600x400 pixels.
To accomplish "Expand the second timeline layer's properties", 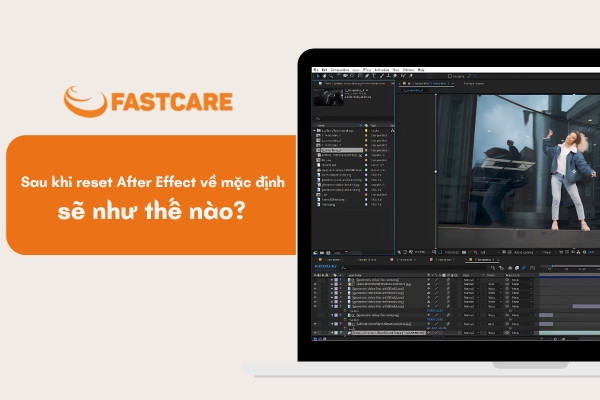I will (x=332, y=284).
